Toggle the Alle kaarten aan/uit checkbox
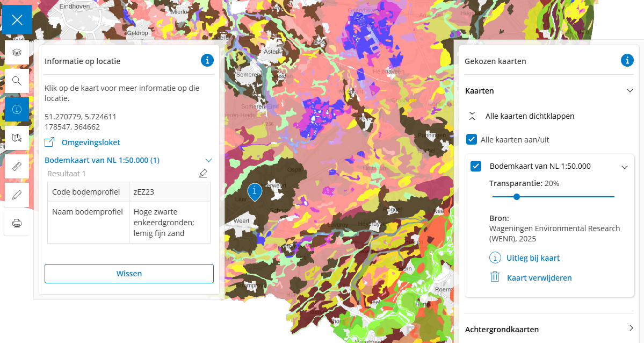Image resolution: width=644 pixels, height=343 pixels. pyautogui.click(x=472, y=140)
